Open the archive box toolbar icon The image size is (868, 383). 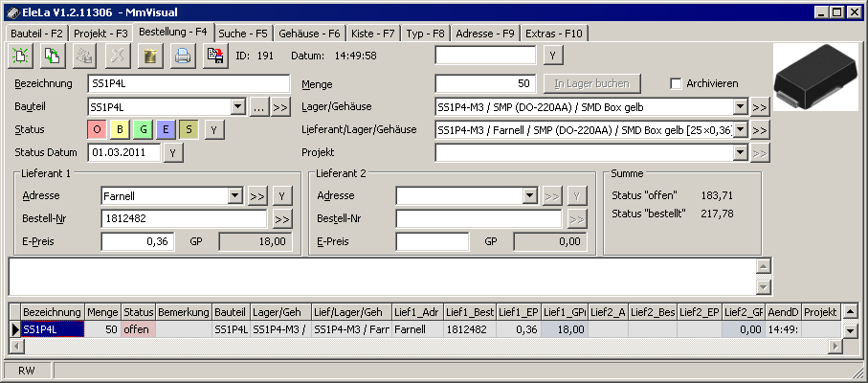(x=150, y=56)
